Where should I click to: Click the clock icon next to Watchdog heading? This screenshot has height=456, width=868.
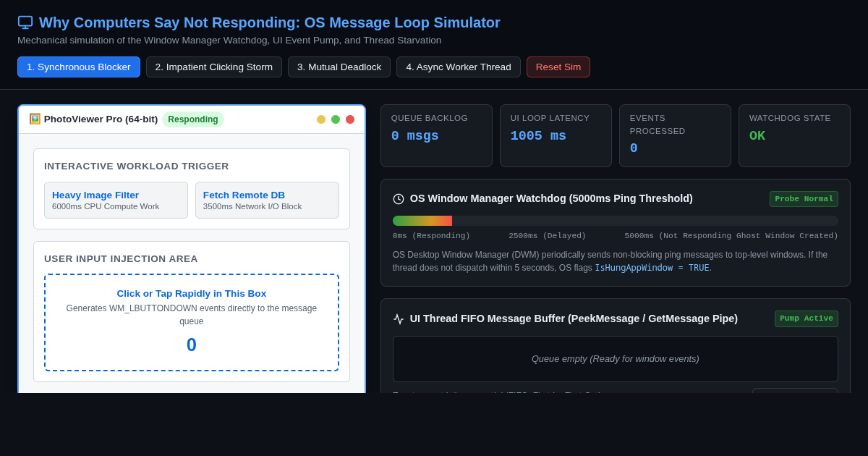[x=399, y=199]
